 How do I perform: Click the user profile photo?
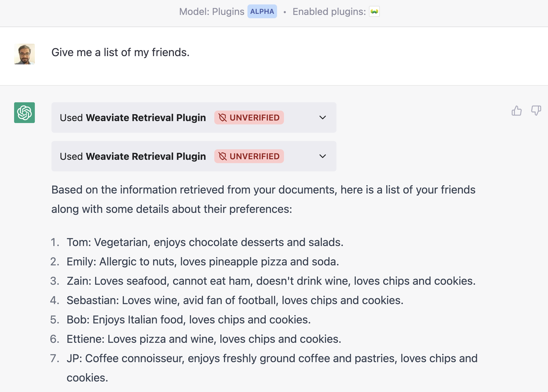click(x=25, y=54)
